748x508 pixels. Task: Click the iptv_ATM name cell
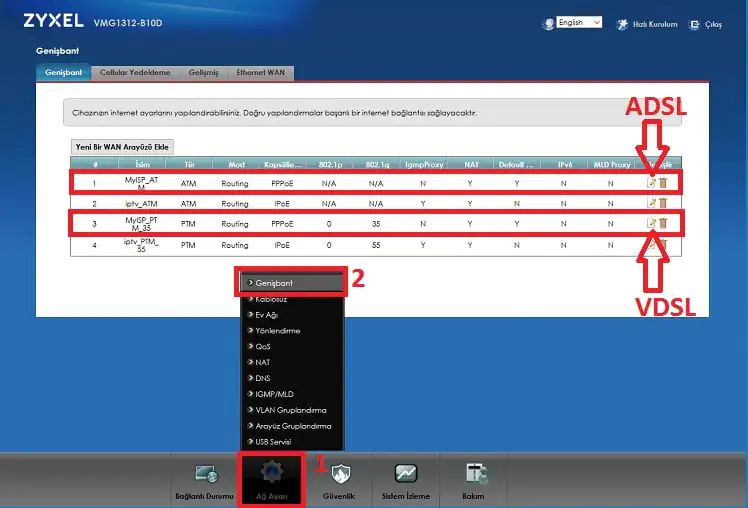click(x=141, y=204)
